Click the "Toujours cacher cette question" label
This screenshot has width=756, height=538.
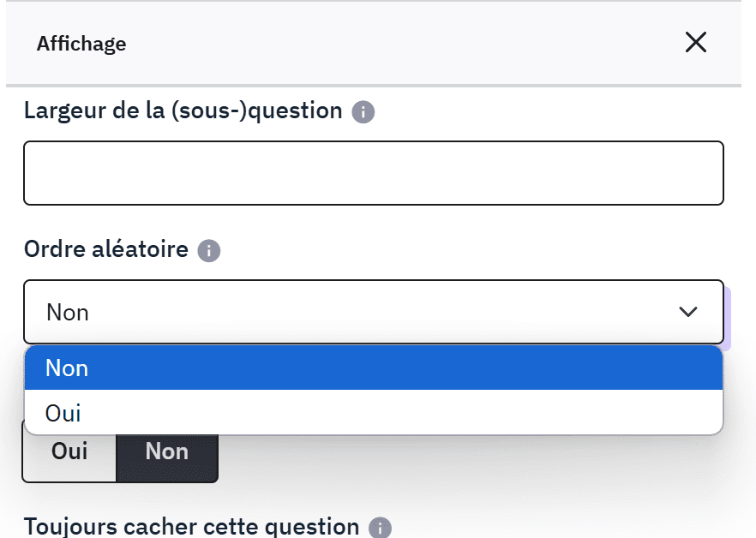pos(191,526)
